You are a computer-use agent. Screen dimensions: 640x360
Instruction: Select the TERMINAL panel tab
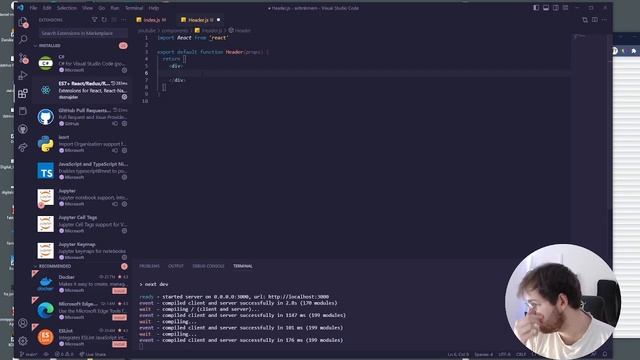pyautogui.click(x=243, y=266)
